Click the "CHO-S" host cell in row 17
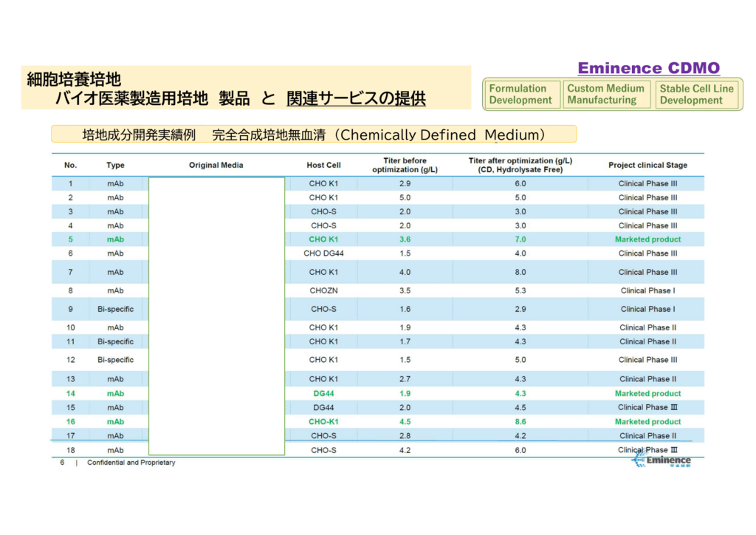The width and height of the screenshot is (756, 535). 323,436
